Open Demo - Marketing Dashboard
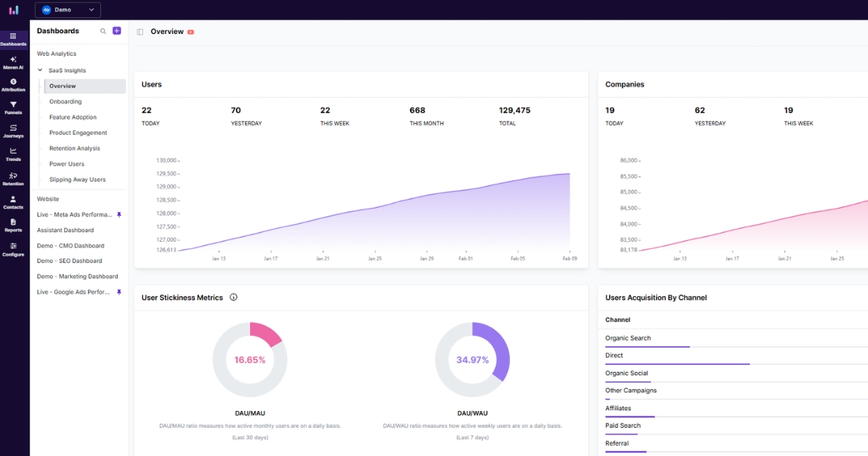868x456 pixels. 77,276
